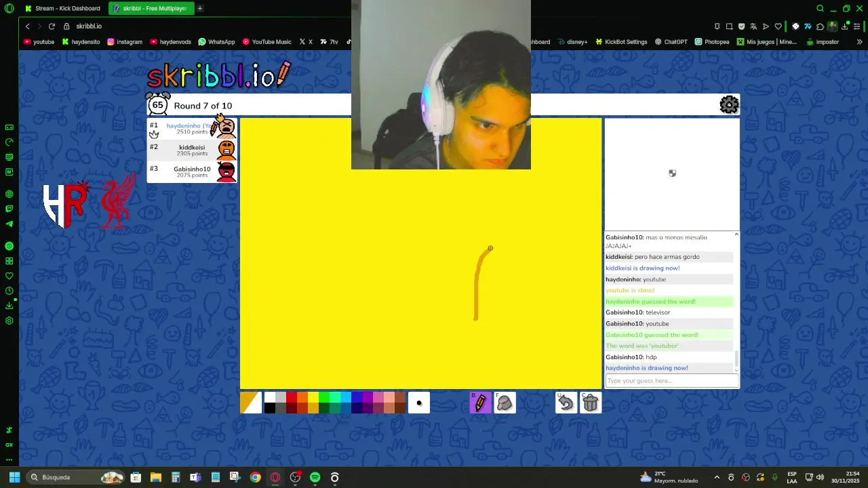Screen dimensions: 868x488
Task: Pick the red color swatch
Action: (x=292, y=397)
